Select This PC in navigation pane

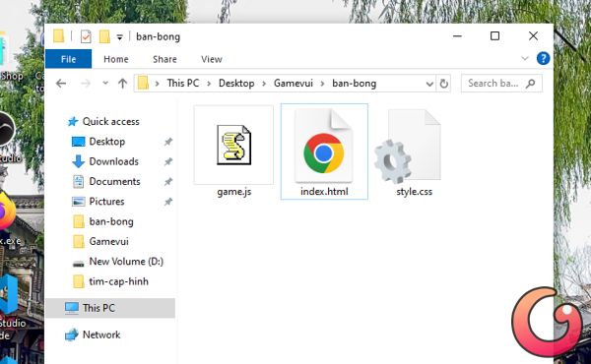pos(110,308)
